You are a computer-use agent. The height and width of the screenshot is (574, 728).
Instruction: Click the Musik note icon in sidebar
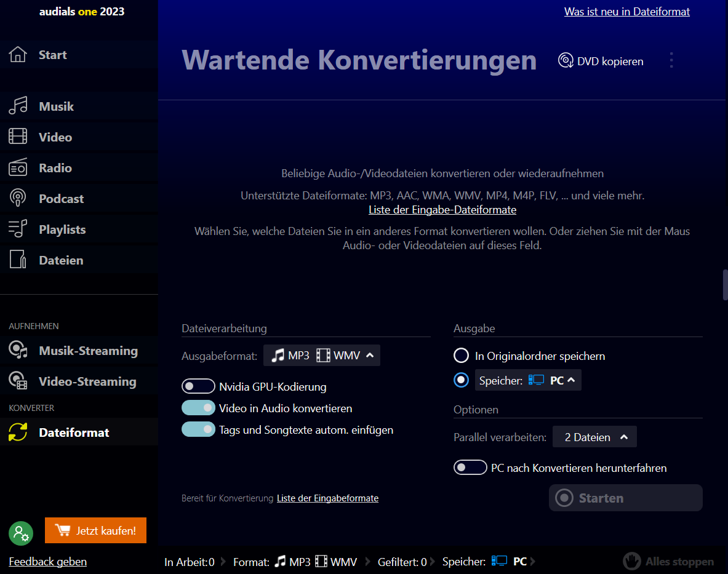(18, 106)
